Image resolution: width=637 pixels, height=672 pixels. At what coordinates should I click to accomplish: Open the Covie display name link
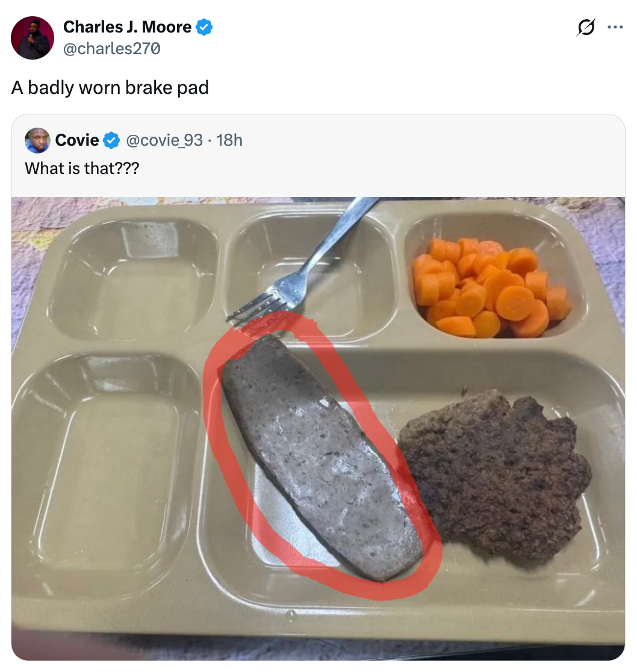77,140
